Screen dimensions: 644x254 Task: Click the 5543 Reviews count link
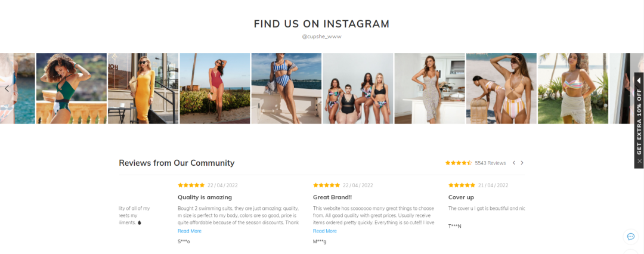pos(490,163)
